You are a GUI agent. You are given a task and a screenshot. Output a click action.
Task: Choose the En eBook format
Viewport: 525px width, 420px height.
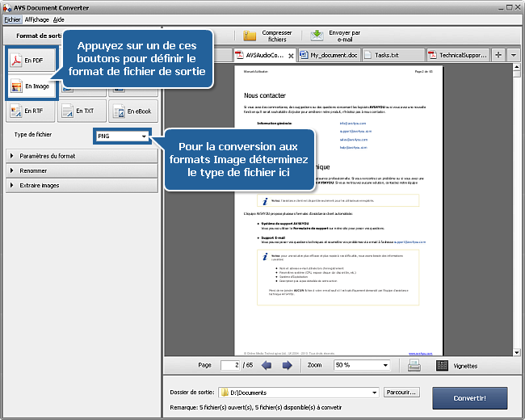click(x=132, y=111)
